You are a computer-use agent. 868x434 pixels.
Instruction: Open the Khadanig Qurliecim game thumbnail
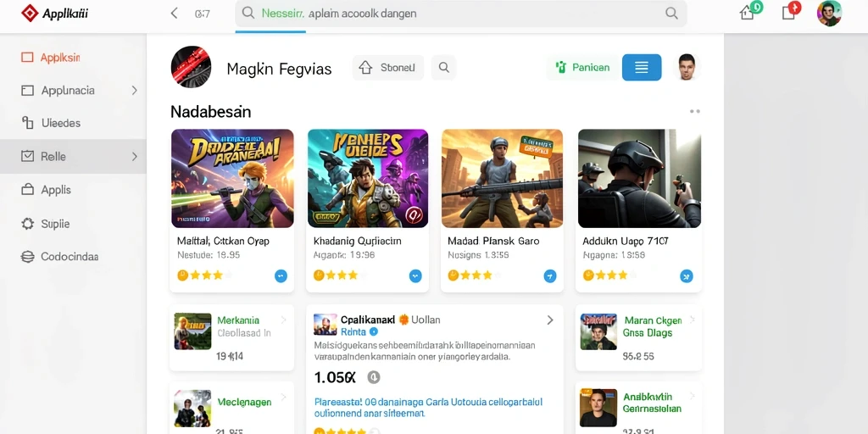[368, 178]
